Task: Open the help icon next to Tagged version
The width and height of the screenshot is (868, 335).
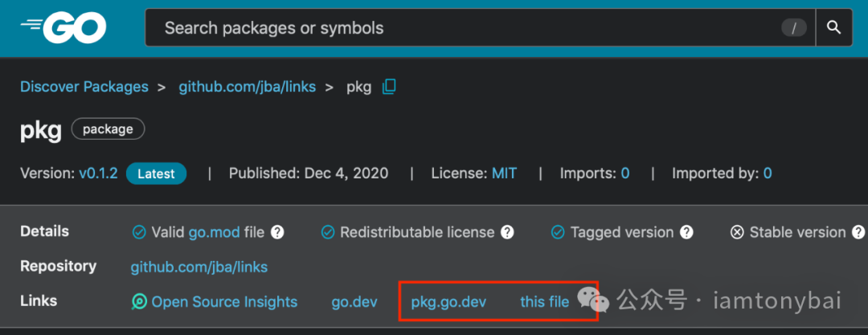Action: [x=686, y=232]
